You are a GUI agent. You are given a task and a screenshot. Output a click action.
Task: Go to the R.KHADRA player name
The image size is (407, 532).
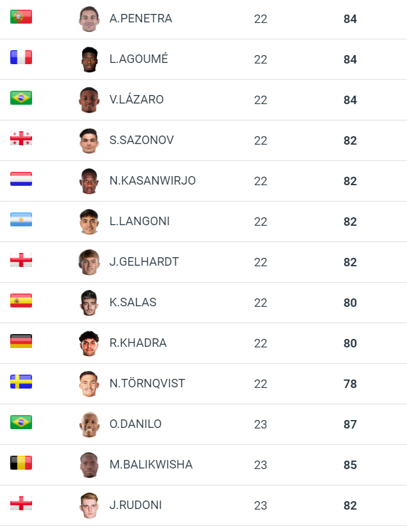pos(138,343)
